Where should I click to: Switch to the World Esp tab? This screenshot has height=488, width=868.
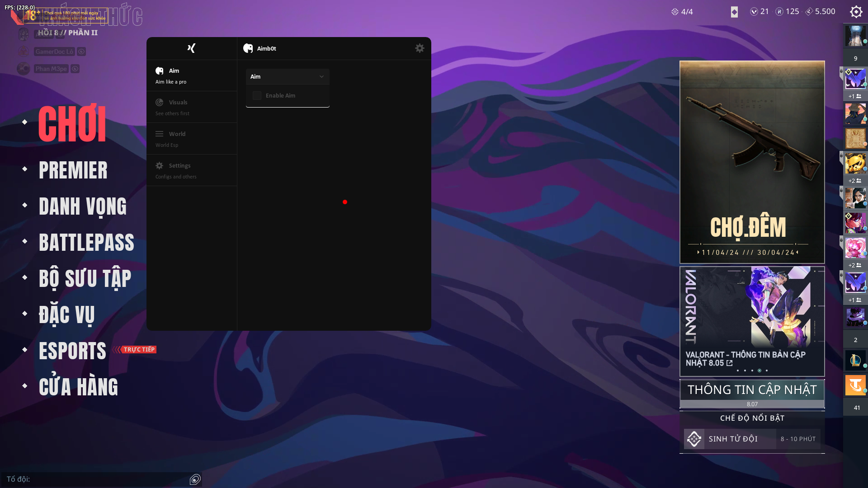192,139
